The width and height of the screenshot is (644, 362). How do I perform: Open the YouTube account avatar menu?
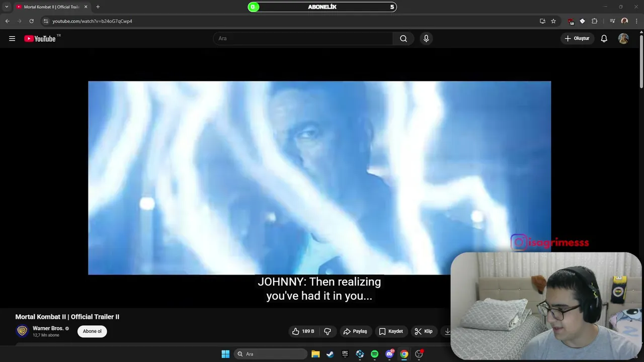point(623,39)
